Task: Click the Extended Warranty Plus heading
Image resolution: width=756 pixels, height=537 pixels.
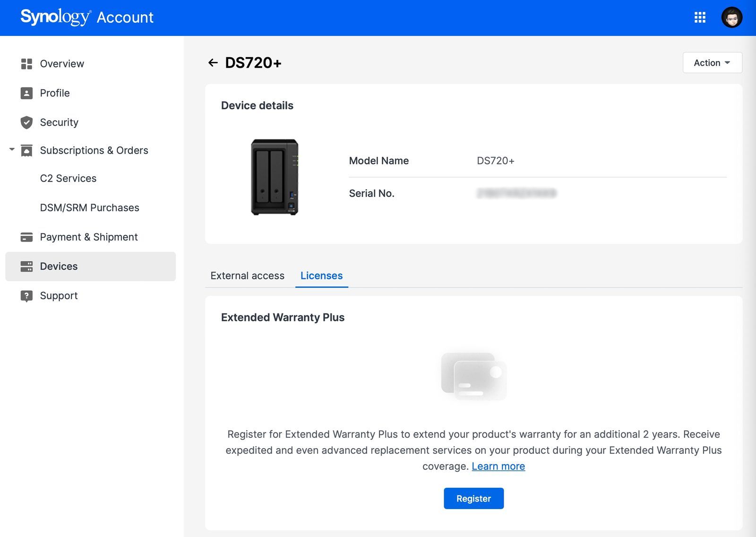Action: tap(283, 317)
